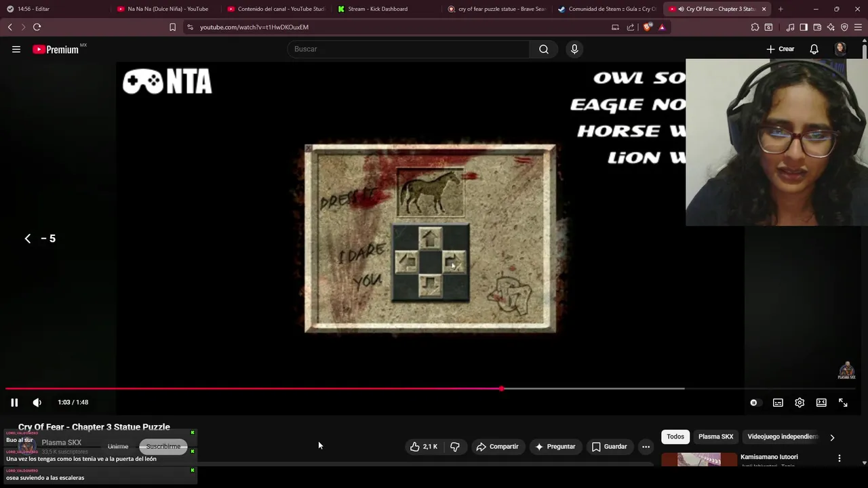This screenshot has width=868, height=488.
Task: Open the account avatar menu
Action: tap(840, 49)
